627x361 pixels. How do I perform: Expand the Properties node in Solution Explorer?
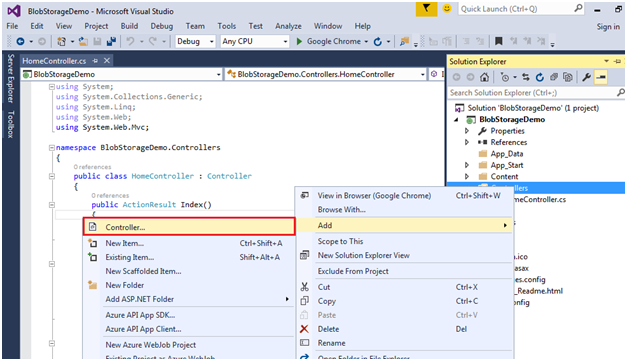(467, 131)
